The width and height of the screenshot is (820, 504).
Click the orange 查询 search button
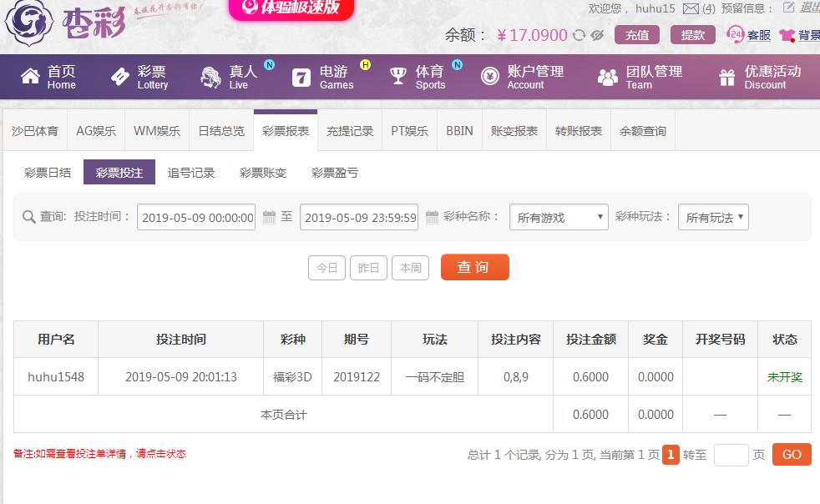(475, 267)
